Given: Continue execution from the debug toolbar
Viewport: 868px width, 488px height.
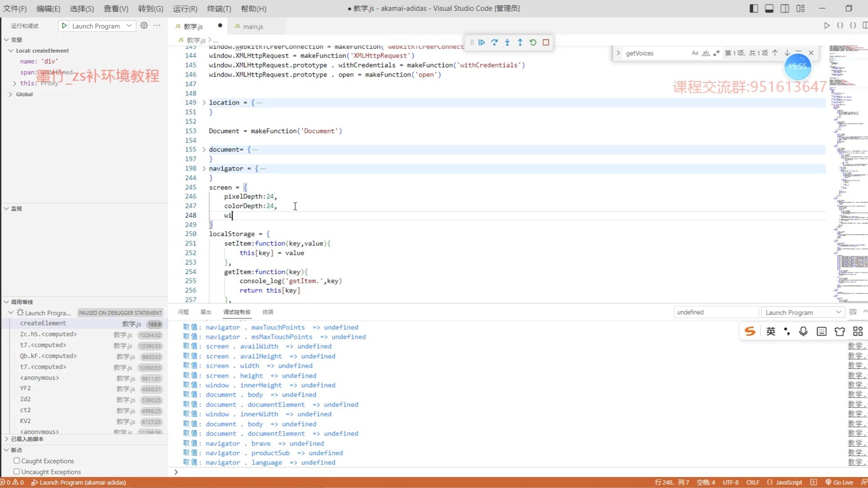Looking at the screenshot, I should pos(482,42).
